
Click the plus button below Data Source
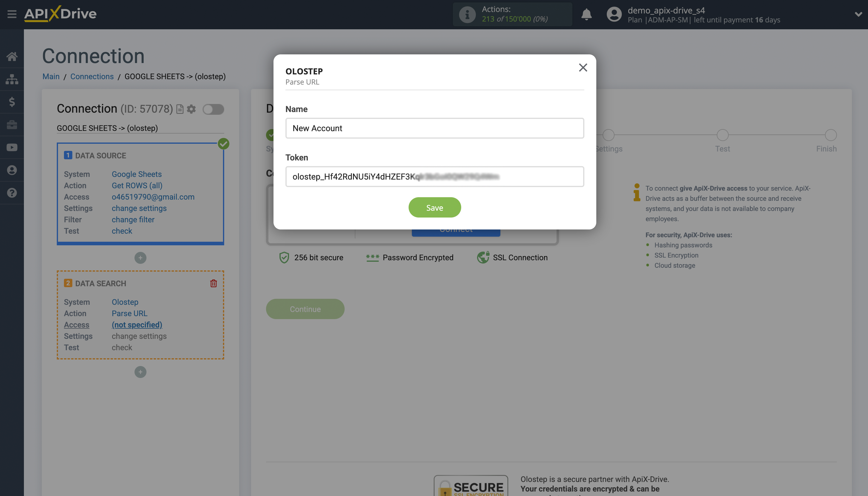[140, 258]
